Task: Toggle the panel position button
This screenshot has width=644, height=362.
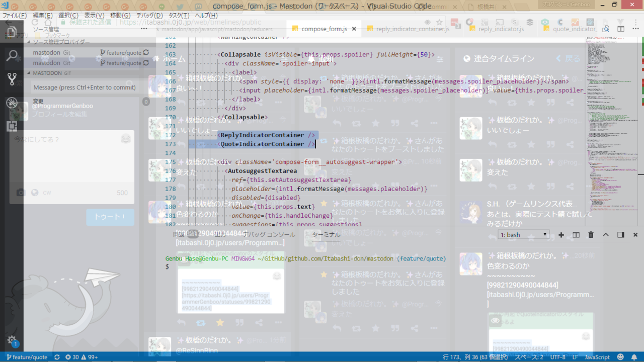Action: click(x=620, y=235)
